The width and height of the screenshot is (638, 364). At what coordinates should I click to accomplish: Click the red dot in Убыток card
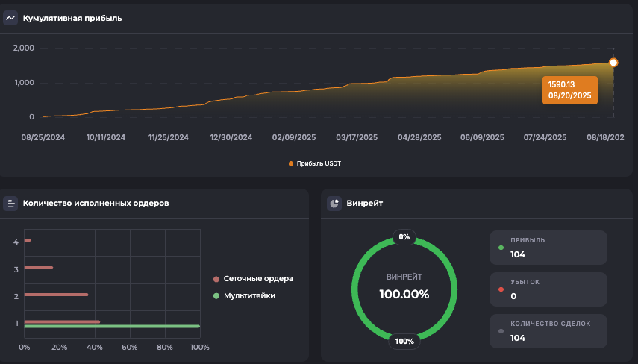coord(501,289)
